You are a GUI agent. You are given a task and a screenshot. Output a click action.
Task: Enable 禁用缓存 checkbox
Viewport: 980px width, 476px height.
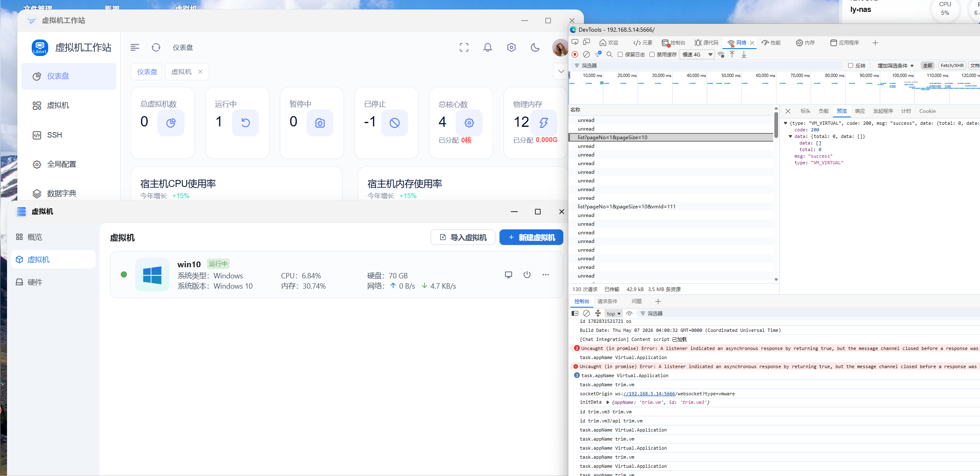coord(652,54)
